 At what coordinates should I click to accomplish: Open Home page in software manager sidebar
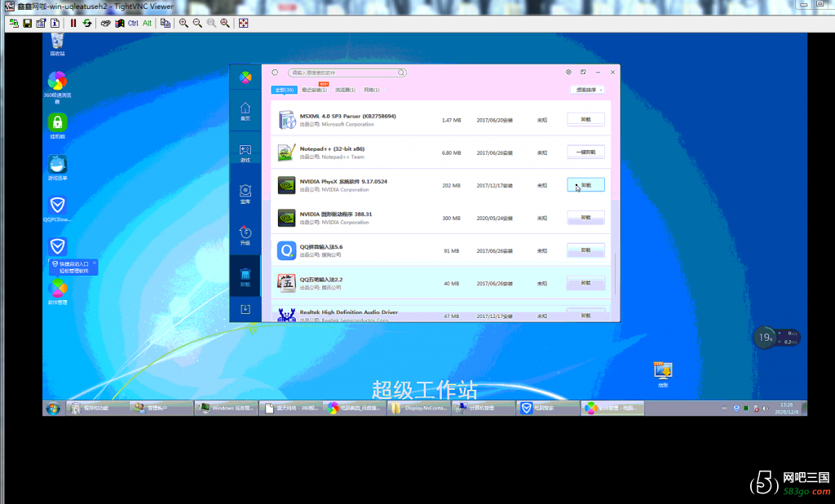245,112
